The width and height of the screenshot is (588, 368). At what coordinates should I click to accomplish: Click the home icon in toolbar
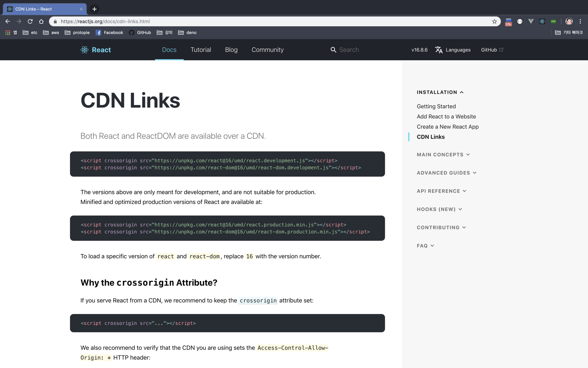tap(41, 21)
